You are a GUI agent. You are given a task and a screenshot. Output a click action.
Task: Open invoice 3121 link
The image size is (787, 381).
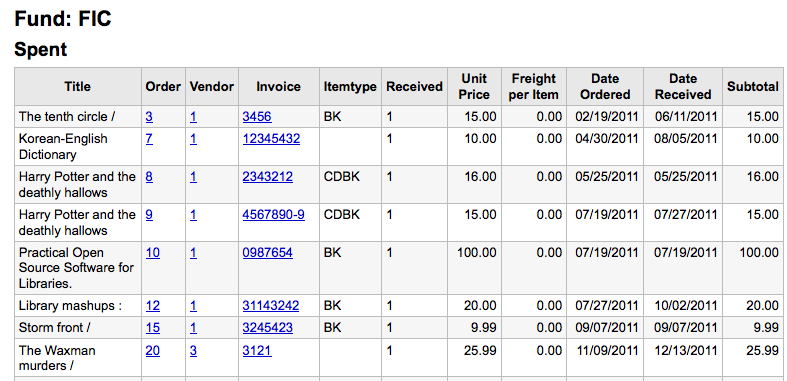click(x=257, y=350)
